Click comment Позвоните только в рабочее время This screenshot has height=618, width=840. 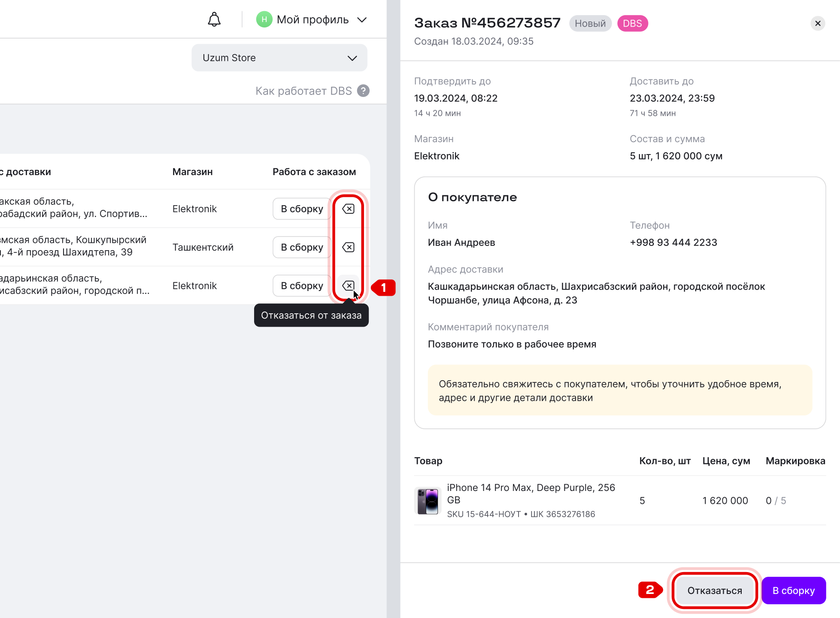pos(512,344)
